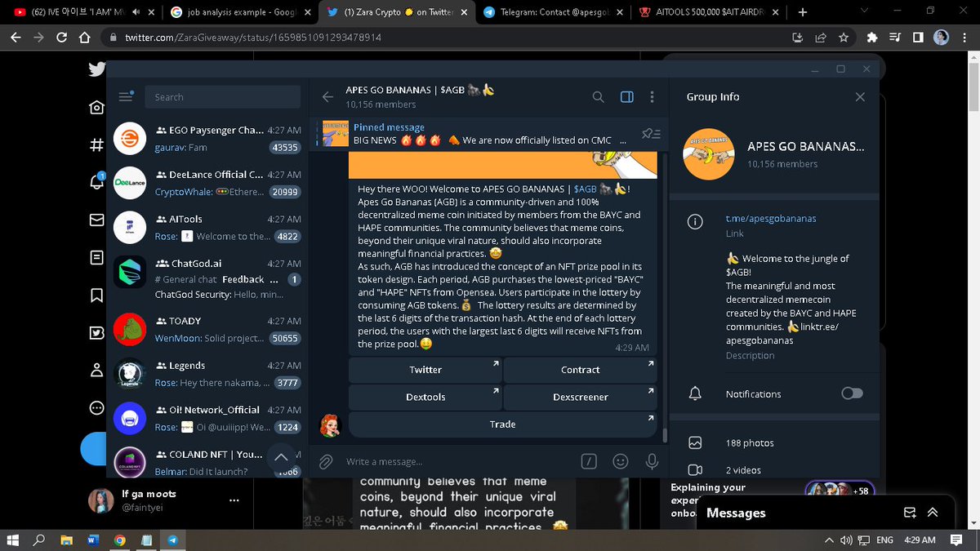Open EGO Paysenger chat in list
The image size is (980, 551).
click(x=207, y=139)
